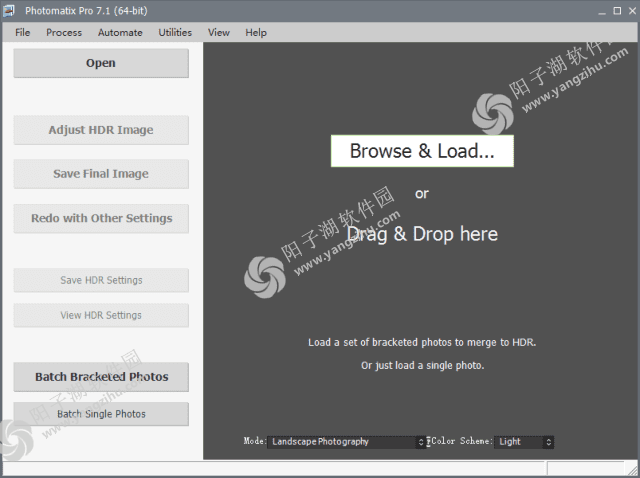This screenshot has width=640, height=478.
Task: Click 'Or just load a single photo.' text
Action: click(x=422, y=365)
